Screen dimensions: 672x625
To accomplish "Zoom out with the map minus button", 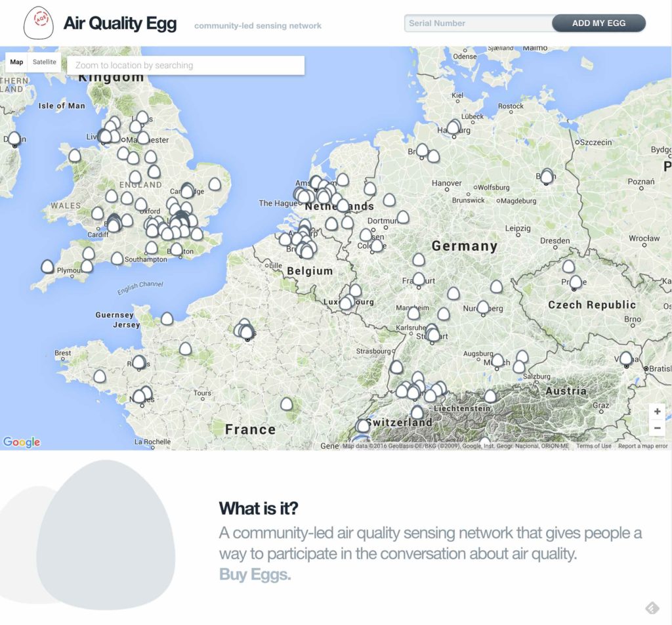I will pyautogui.click(x=657, y=427).
